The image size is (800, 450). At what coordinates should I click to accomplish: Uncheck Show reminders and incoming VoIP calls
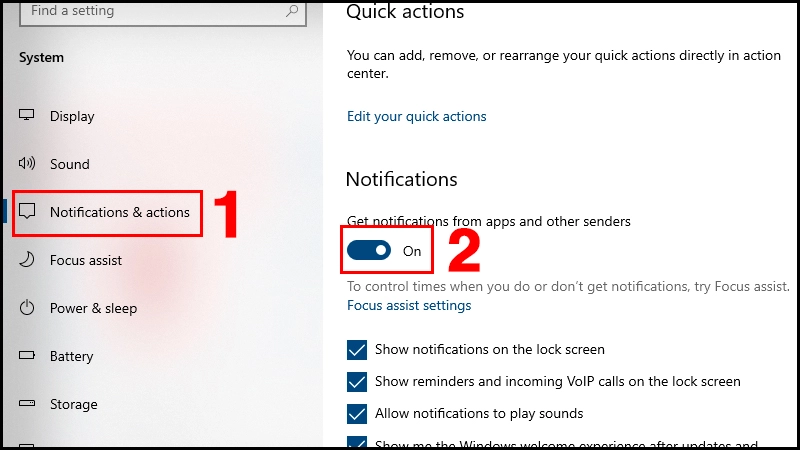[357, 382]
